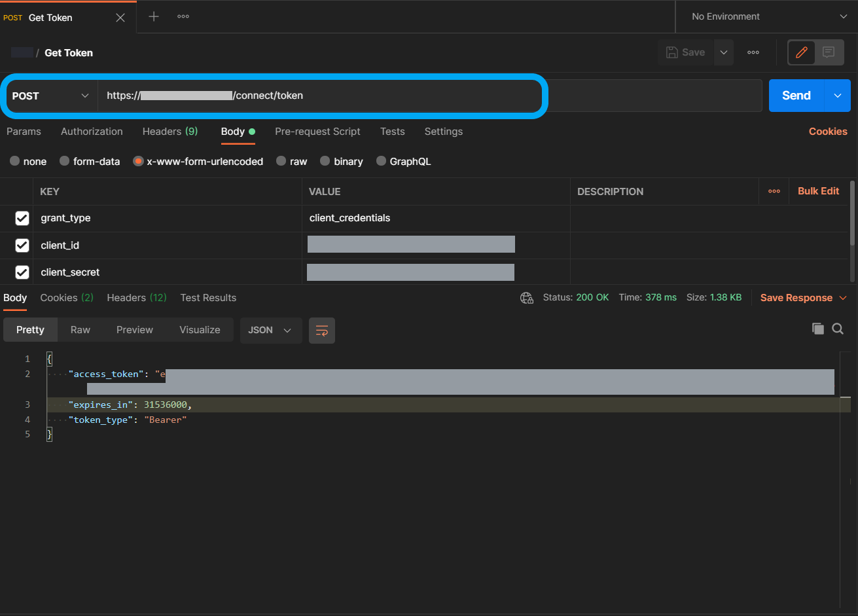Open the Settings tab
Screen dimensions: 858x616
coord(444,132)
